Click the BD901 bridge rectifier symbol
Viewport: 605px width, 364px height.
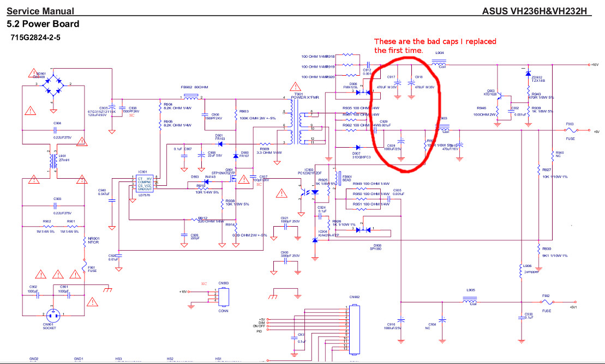pos(53,86)
